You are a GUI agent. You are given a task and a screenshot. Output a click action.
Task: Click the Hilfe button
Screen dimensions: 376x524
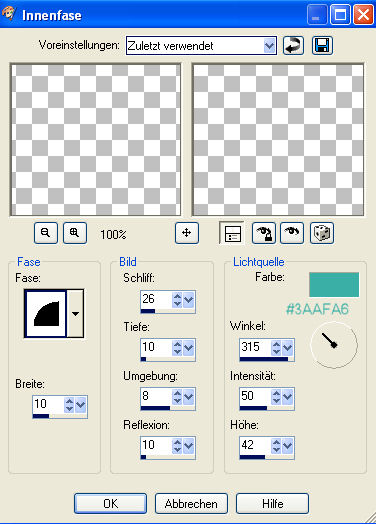(x=272, y=504)
